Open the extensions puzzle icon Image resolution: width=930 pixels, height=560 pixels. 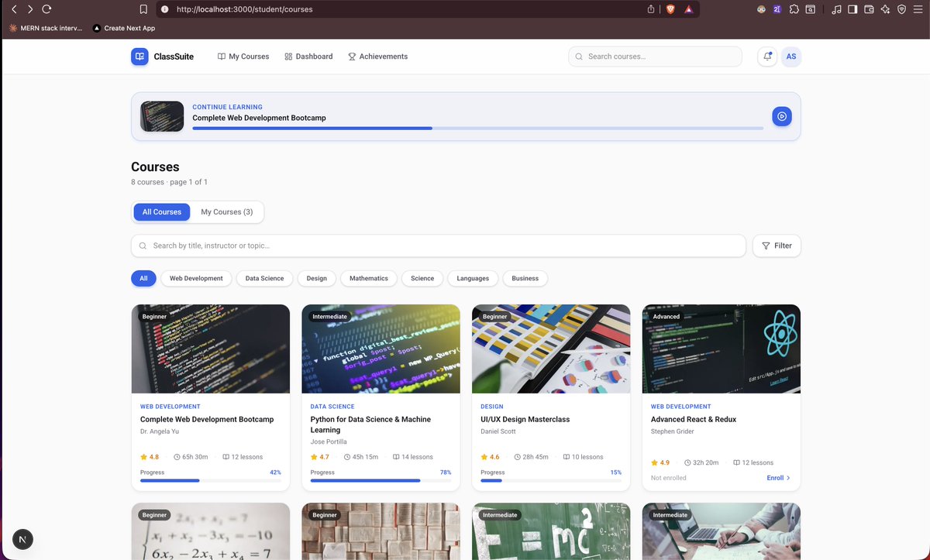point(794,9)
